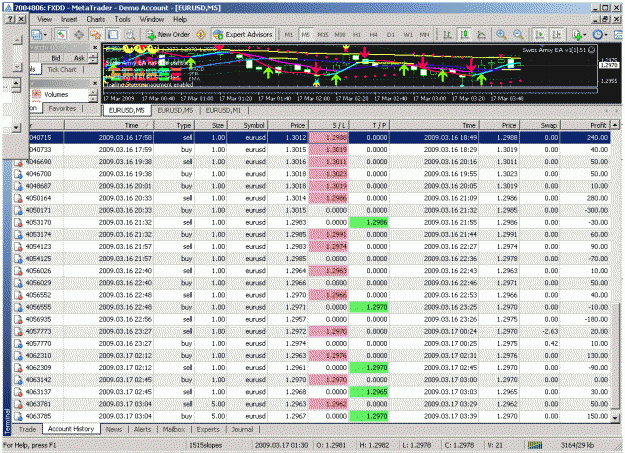
Task: Open the Charts menu
Action: click(96, 19)
